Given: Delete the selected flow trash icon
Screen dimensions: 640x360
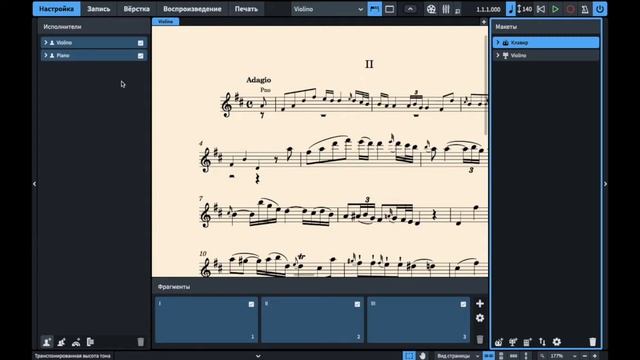Looking at the screenshot, I should tap(480, 339).
